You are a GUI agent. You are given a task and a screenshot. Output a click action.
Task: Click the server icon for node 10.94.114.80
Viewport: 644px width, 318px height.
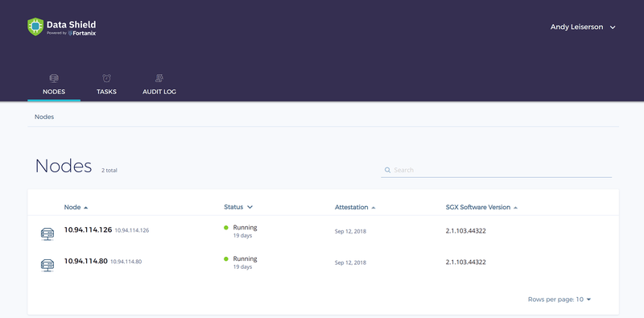47,266
